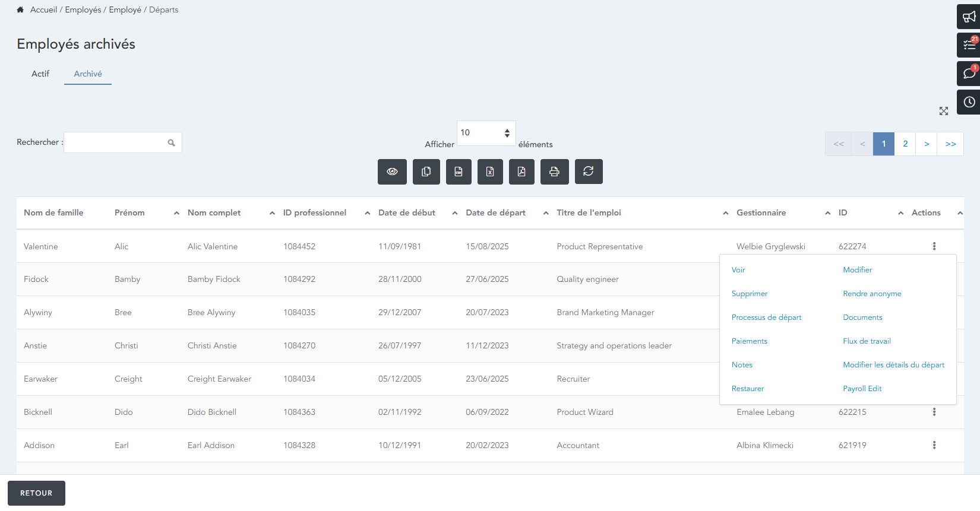The width and height of the screenshot is (980, 511).
Task: Switch to the Actif tab
Action: click(x=40, y=74)
